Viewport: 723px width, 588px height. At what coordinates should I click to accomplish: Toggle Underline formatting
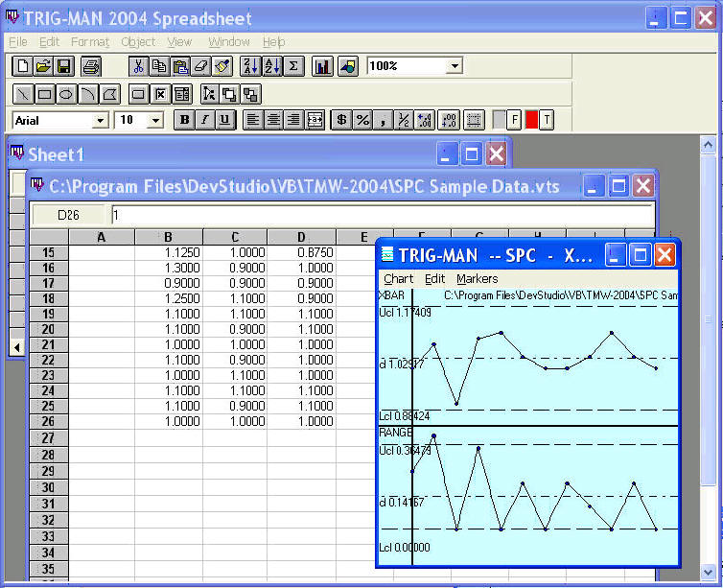(225, 120)
